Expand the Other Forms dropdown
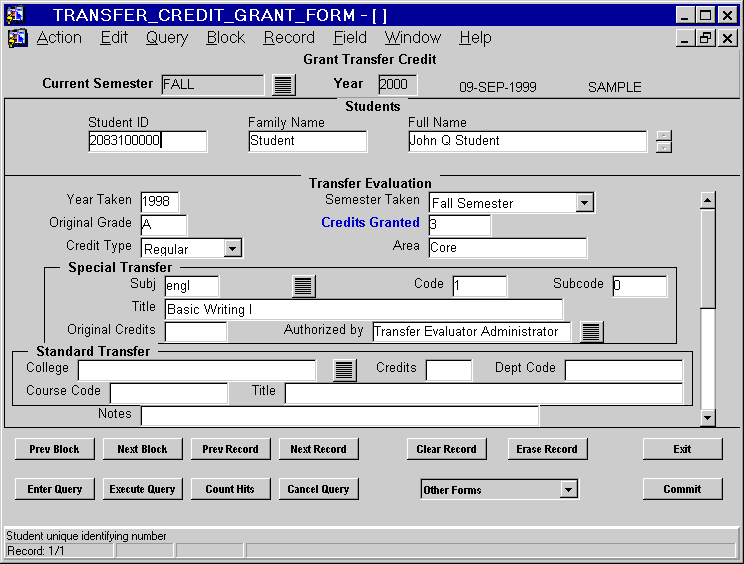This screenshot has height=564, width=744. [568, 489]
